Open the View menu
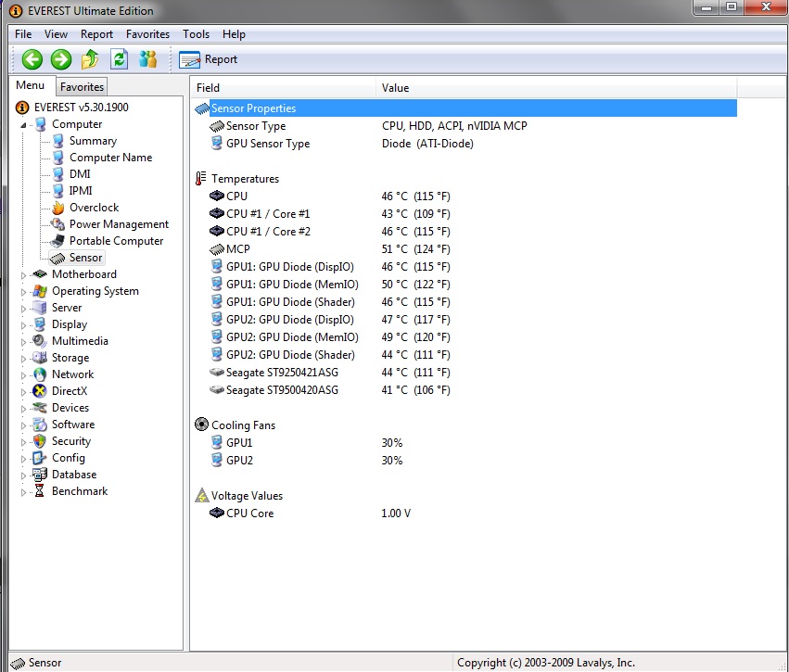 click(x=56, y=34)
